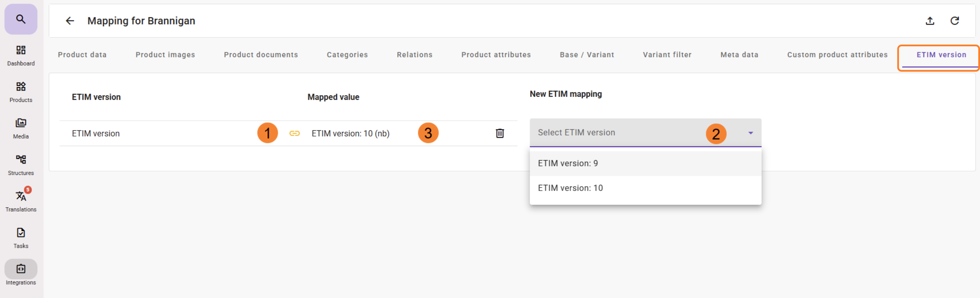
Task: Switch to the Categories tab
Action: pos(347,55)
